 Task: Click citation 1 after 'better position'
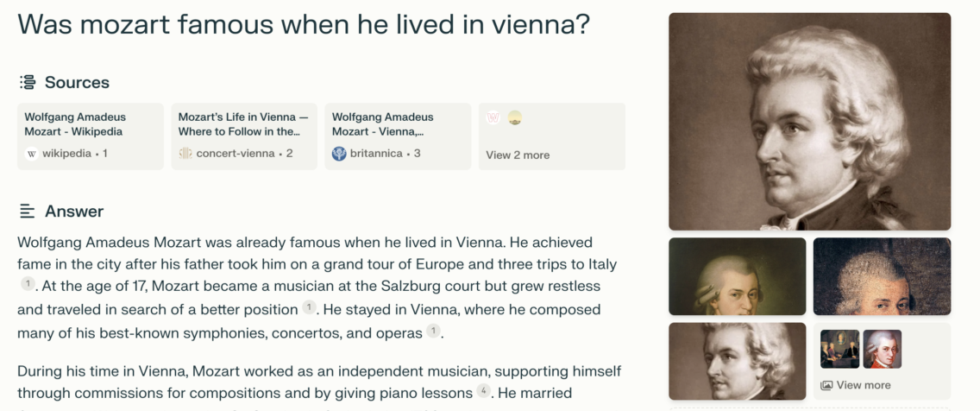click(x=310, y=307)
